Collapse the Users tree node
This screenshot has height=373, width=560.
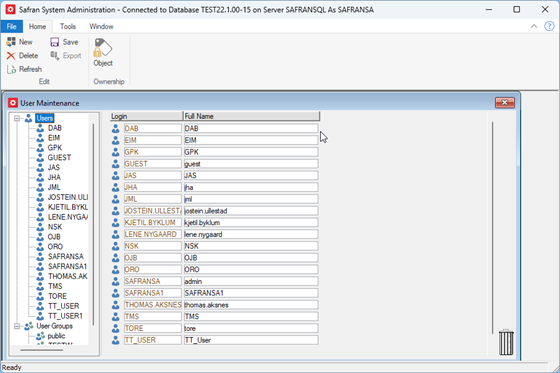[x=17, y=118]
